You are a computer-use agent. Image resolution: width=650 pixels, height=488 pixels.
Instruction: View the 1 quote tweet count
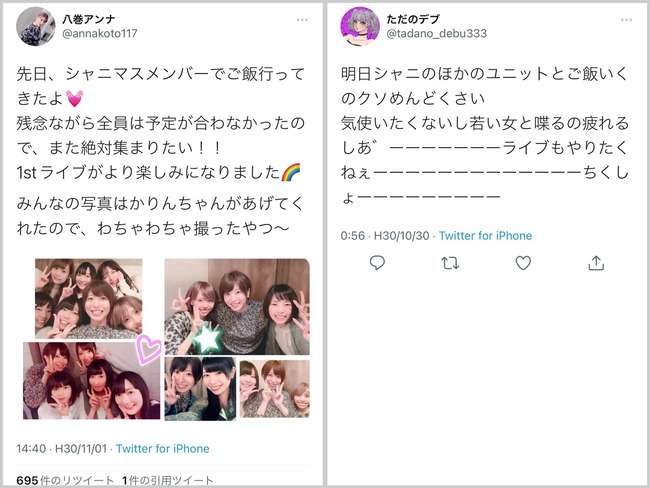point(168,481)
